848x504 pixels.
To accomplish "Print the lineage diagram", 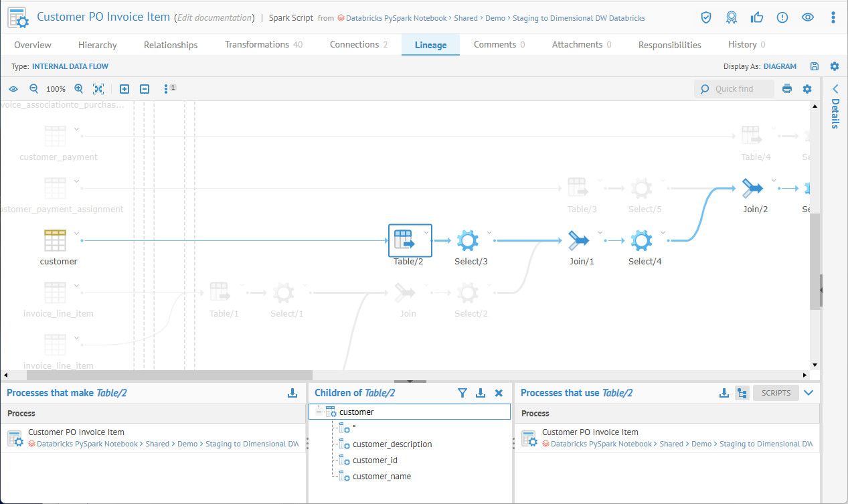I will pyautogui.click(x=787, y=89).
